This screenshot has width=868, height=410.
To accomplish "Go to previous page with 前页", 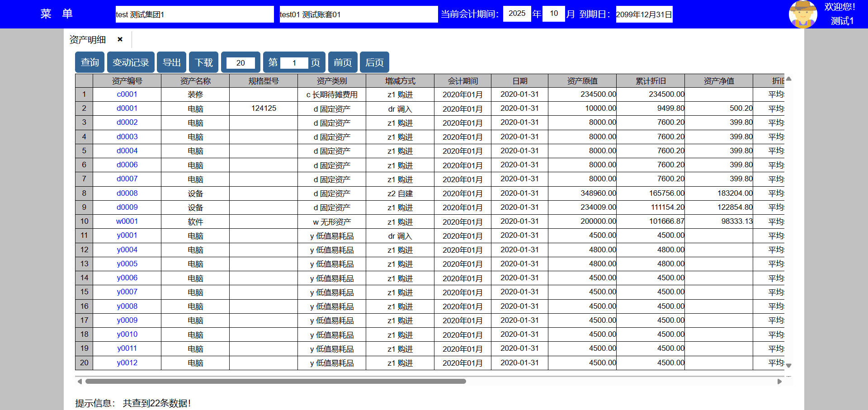I will click(343, 62).
